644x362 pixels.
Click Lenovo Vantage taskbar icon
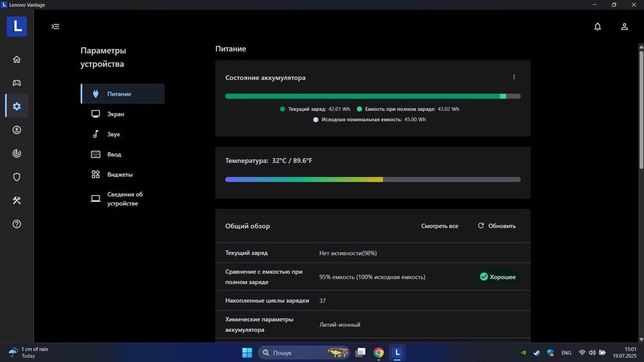[x=397, y=352]
